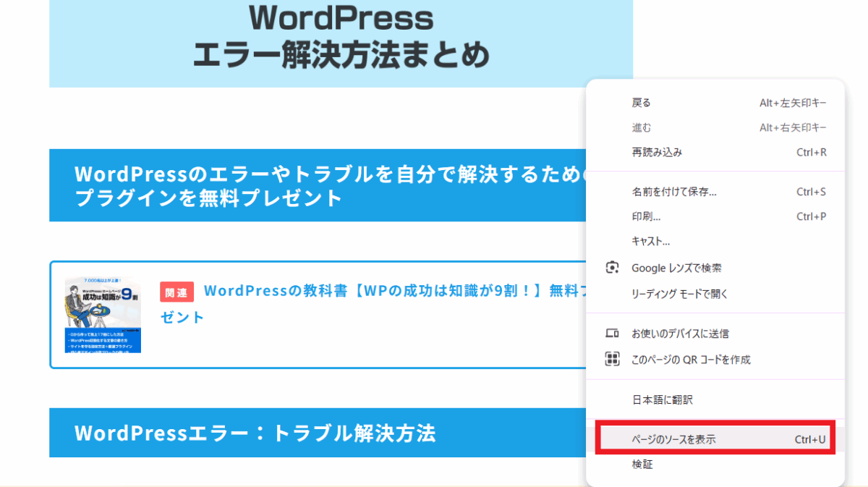This screenshot has height=487, width=868.
Task: Click the WordPress textbook thumbnail image
Action: point(103,314)
